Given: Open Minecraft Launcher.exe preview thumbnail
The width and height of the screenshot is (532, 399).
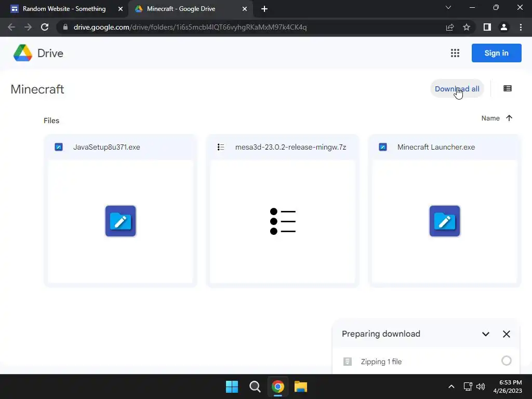Looking at the screenshot, I should (x=445, y=221).
